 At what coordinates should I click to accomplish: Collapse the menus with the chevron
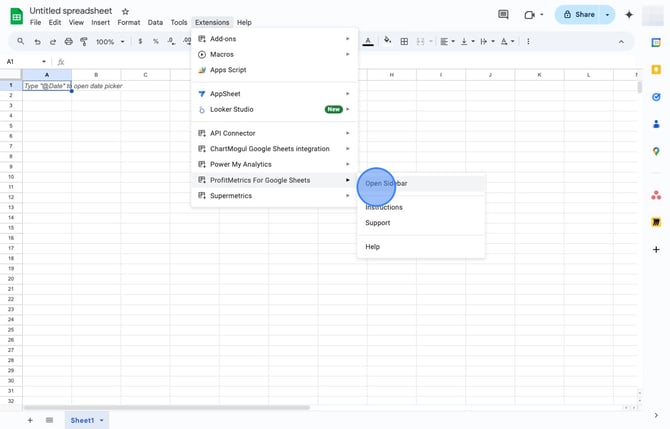[621, 41]
